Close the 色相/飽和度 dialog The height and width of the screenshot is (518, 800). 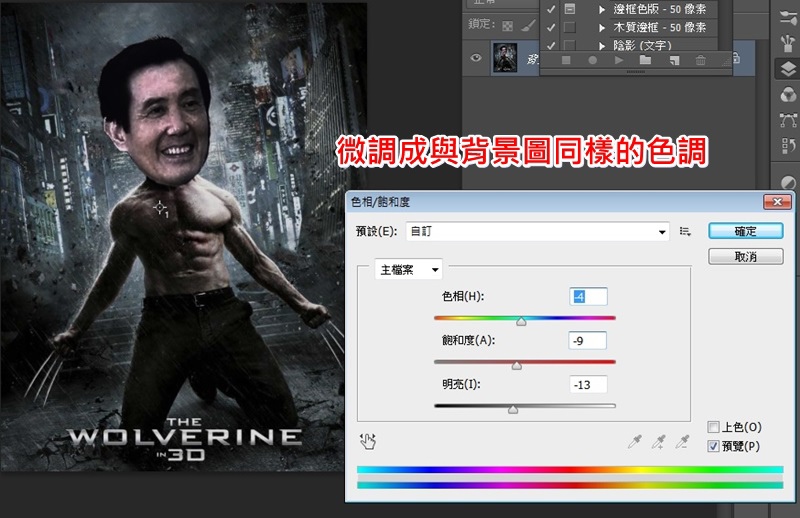[777, 202]
